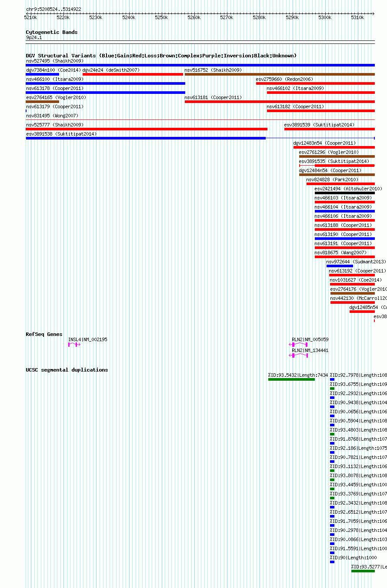Select esv2764165 (Vogler2010) label

pyautogui.click(x=56, y=97)
